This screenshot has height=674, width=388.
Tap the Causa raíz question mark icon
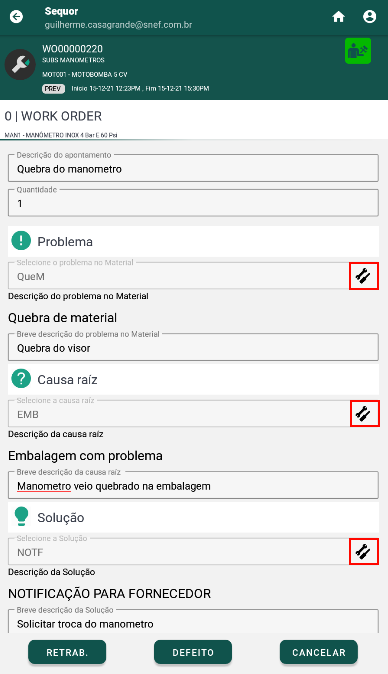(21, 379)
